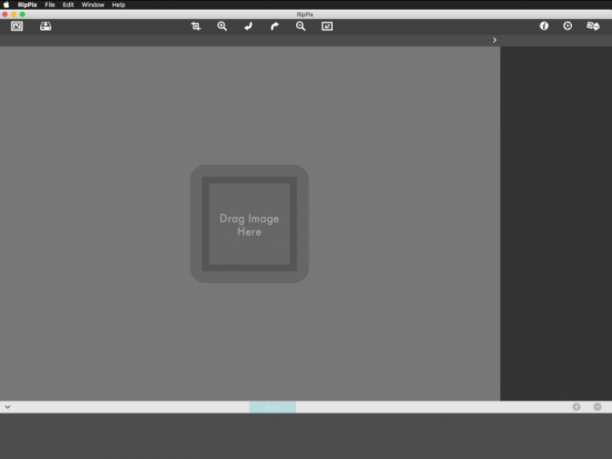Click the Drag Image Here drop area
Image resolution: width=612 pixels, height=459 pixels.
[x=249, y=224]
